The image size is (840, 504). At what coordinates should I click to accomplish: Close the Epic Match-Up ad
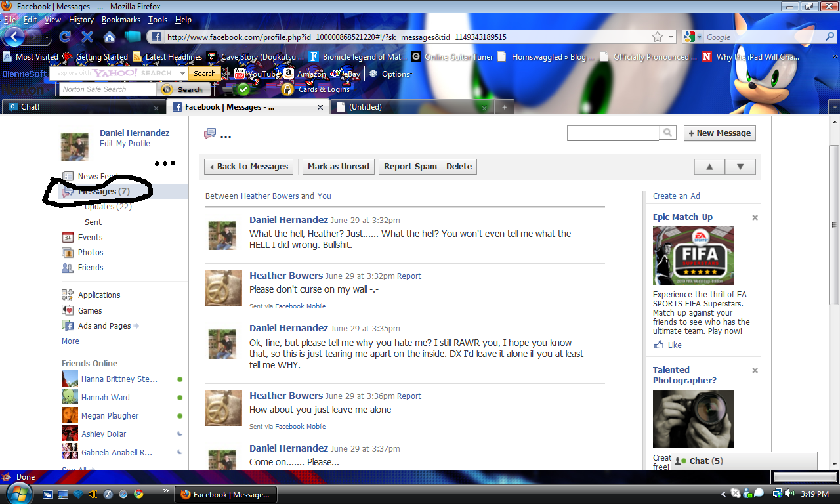pos(755,217)
